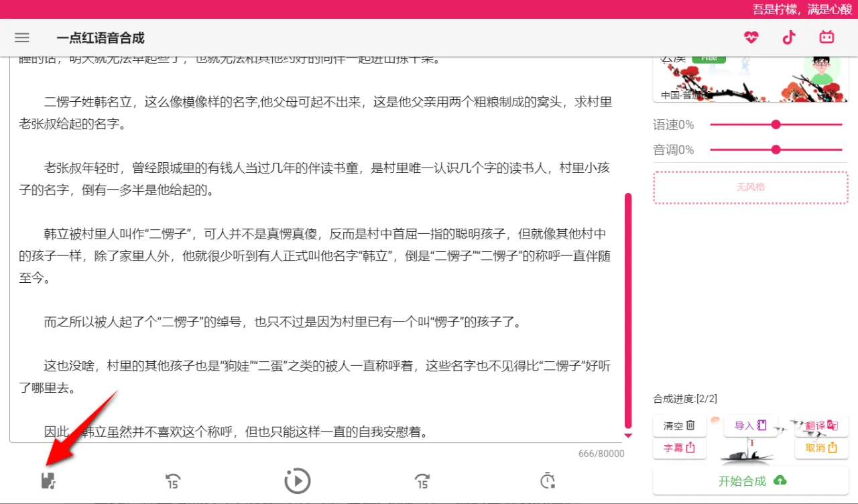
Task: Cancel synthesis with the 取消 button
Action: point(821,447)
